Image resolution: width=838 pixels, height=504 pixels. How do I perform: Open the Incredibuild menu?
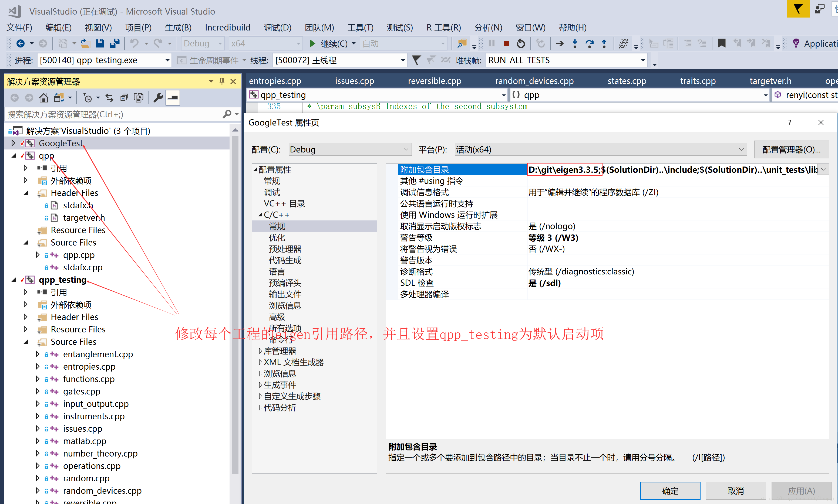[x=227, y=28]
